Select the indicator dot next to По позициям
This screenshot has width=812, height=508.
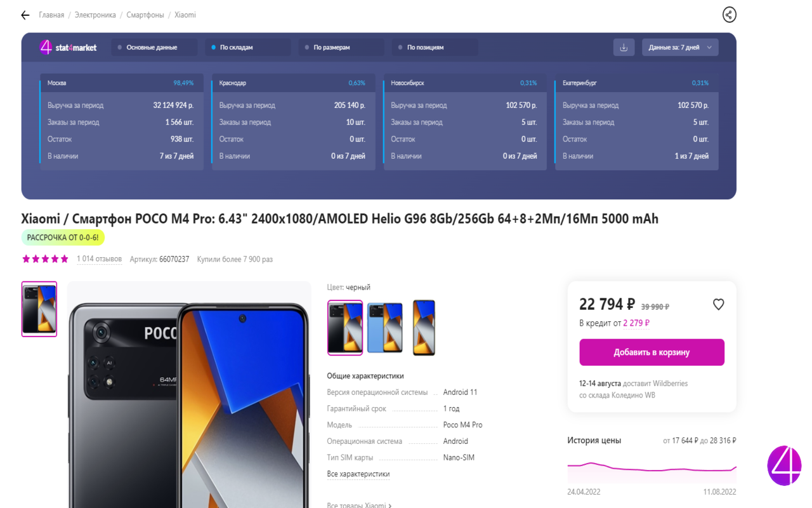tap(399, 47)
